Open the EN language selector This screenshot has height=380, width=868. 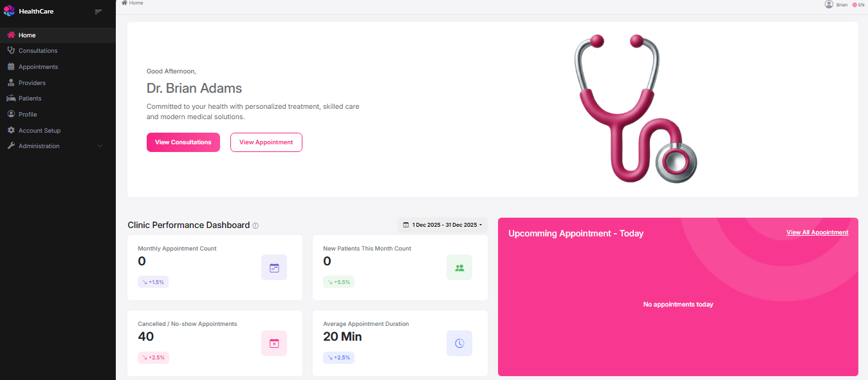[858, 5]
